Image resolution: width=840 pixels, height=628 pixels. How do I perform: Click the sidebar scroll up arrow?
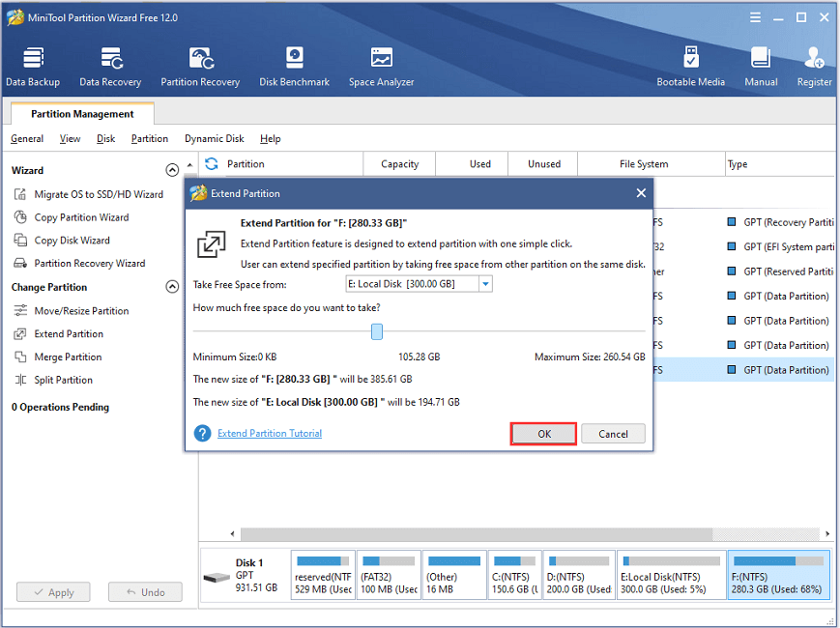pyautogui.click(x=189, y=165)
